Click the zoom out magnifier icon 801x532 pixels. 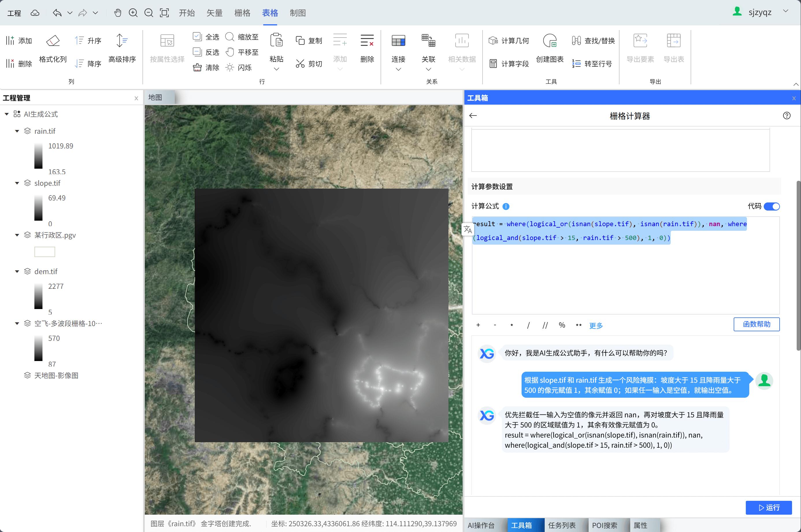coord(149,13)
